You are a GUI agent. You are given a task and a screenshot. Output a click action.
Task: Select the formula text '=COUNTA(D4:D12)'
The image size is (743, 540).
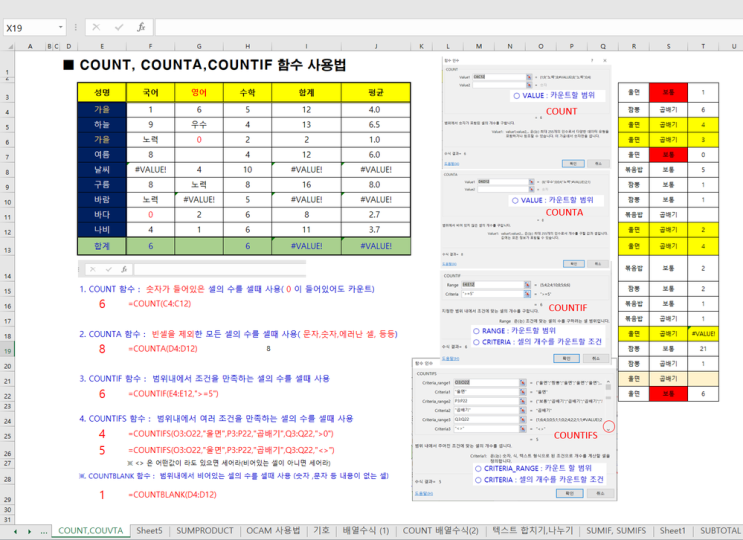click(x=163, y=349)
